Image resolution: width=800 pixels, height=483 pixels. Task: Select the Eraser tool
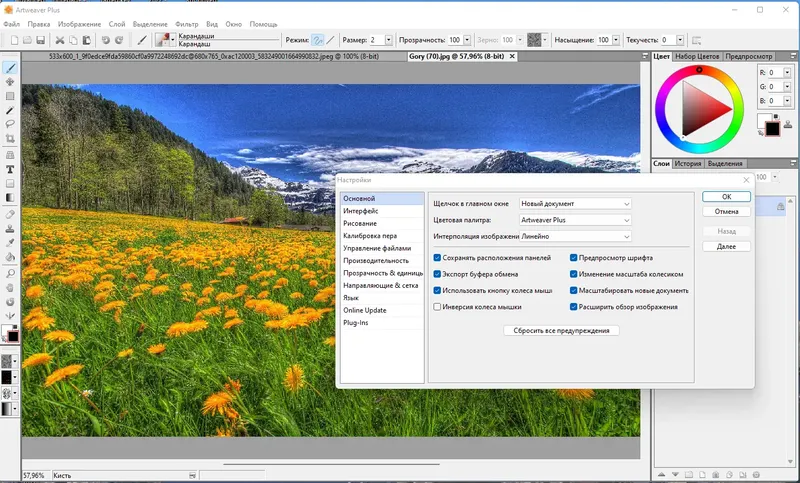click(10, 214)
